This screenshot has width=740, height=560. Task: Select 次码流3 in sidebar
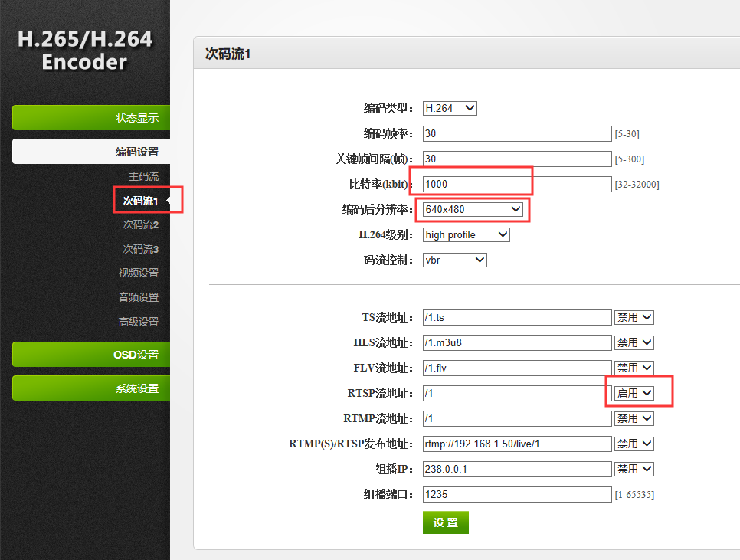[x=141, y=249]
